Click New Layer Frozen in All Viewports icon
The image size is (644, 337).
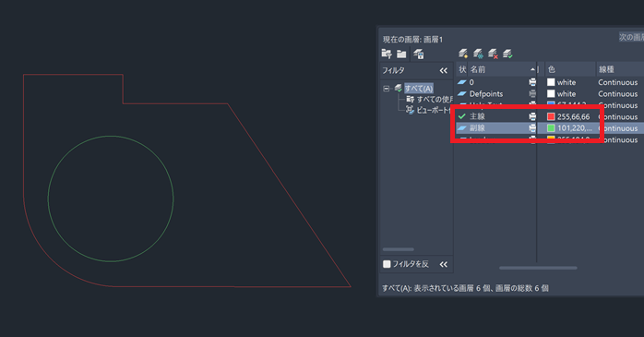(x=478, y=54)
